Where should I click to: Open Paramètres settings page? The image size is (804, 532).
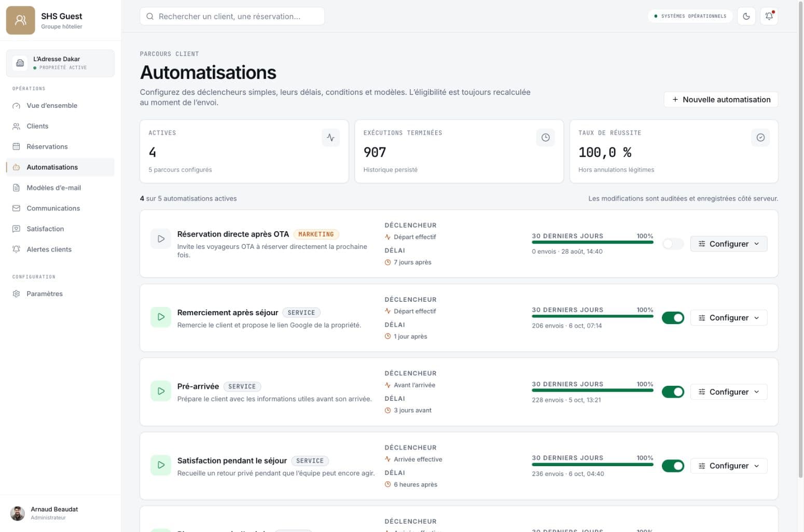click(x=60, y=293)
